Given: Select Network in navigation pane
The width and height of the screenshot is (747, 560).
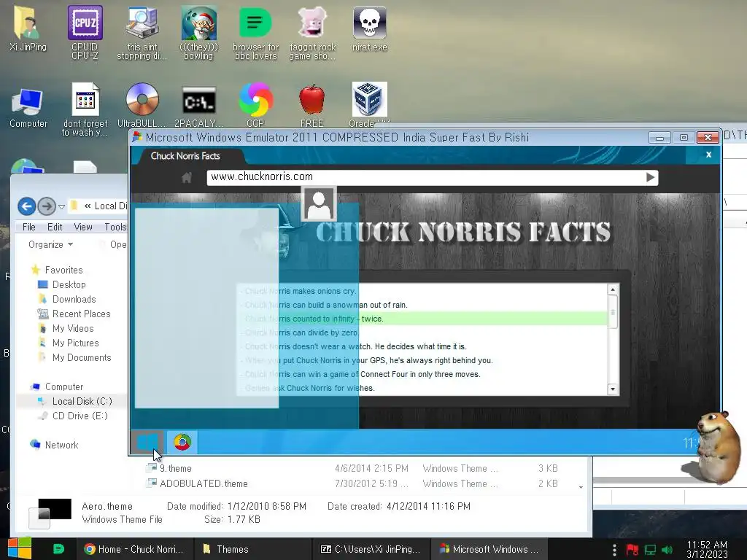Looking at the screenshot, I should pyautogui.click(x=54, y=445).
